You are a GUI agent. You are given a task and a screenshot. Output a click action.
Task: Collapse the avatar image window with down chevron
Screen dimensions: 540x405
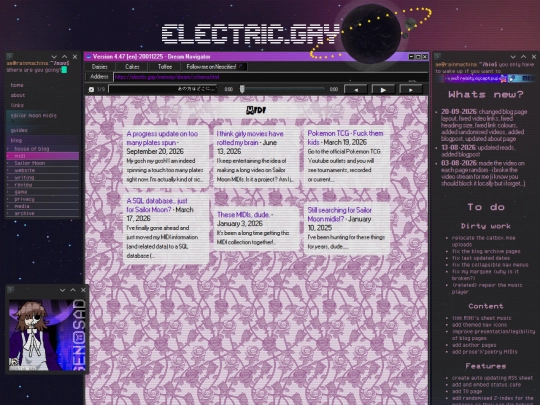tap(62, 290)
